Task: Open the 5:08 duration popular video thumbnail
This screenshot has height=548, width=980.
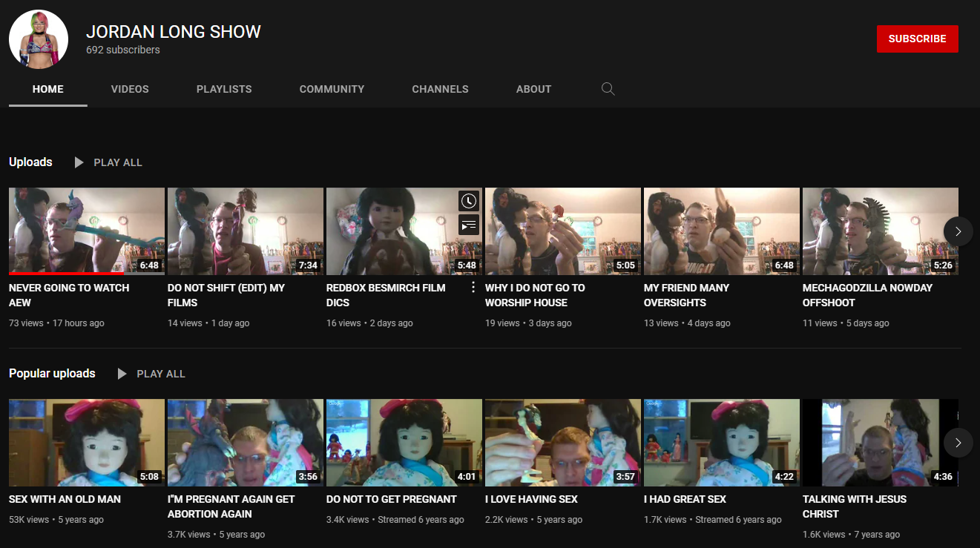Action: point(87,443)
